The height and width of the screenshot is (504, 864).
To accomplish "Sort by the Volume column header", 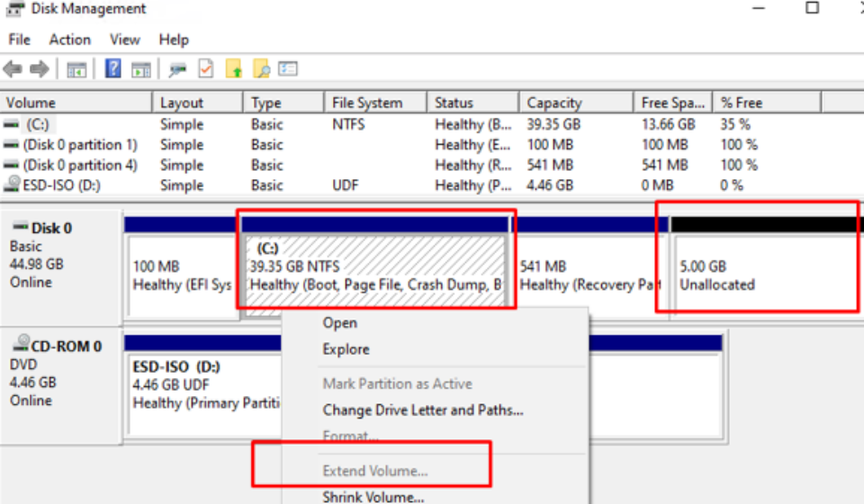I will coord(76,103).
